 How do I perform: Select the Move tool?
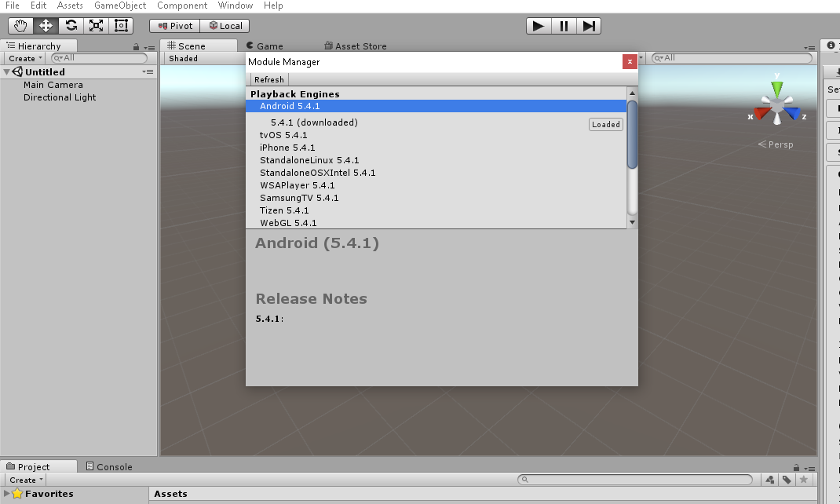pyautogui.click(x=46, y=26)
